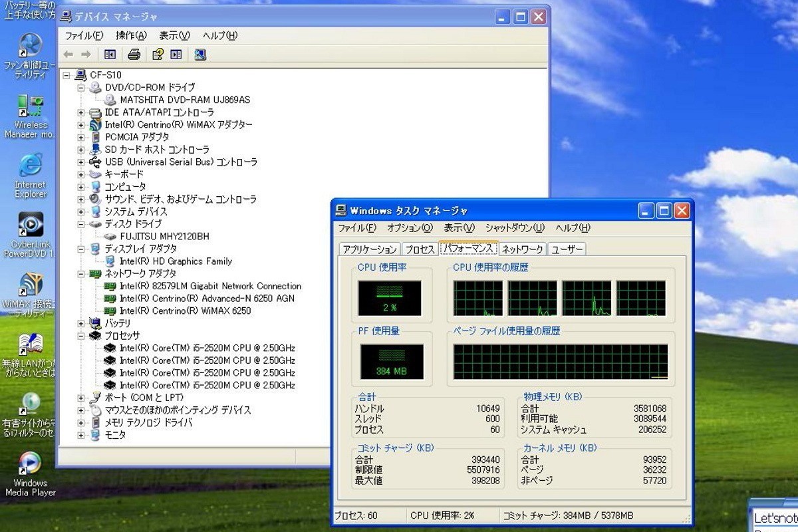Click commit charge limit value 5507916
Image resolution: width=798 pixels, height=532 pixels.
(483, 470)
